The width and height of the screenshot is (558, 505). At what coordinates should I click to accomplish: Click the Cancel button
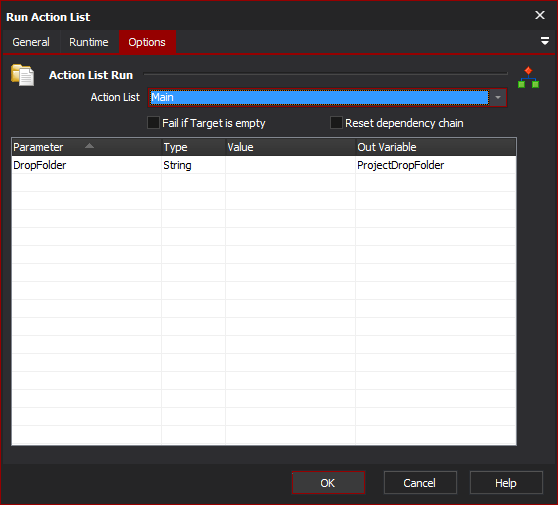point(420,483)
